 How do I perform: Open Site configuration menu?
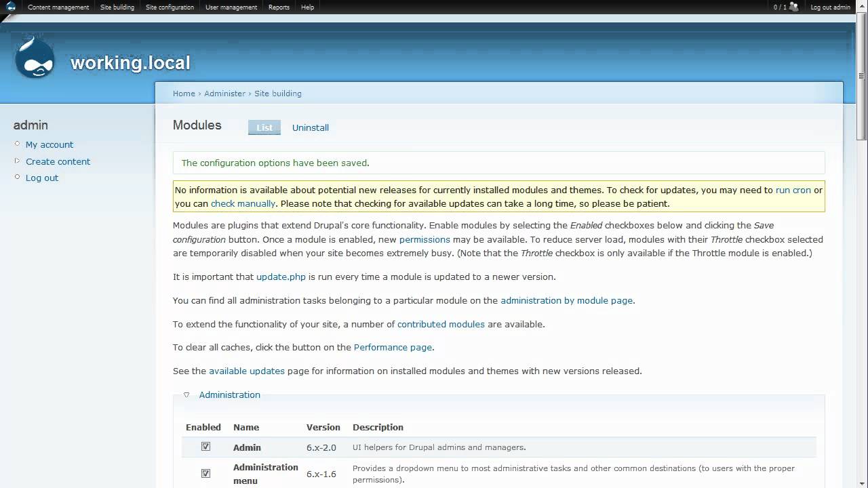click(170, 7)
